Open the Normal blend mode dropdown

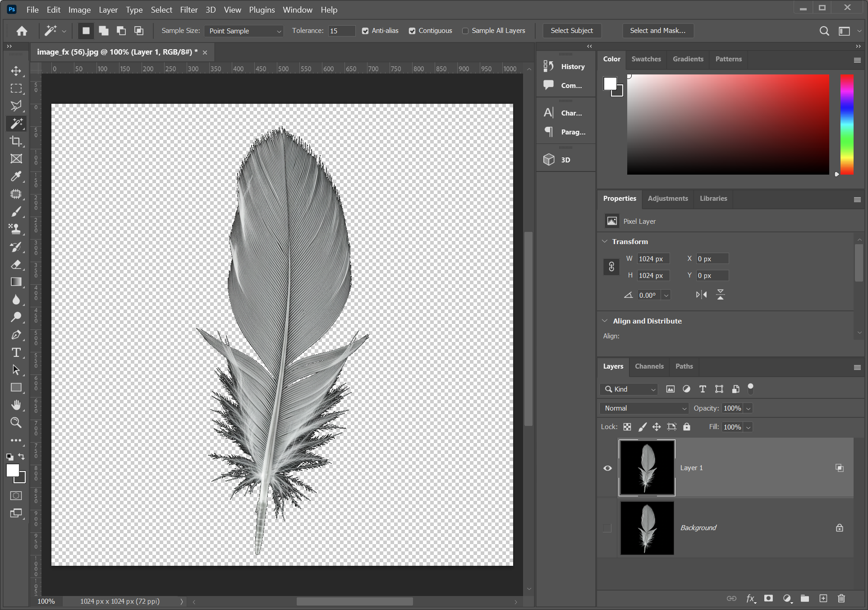click(644, 408)
